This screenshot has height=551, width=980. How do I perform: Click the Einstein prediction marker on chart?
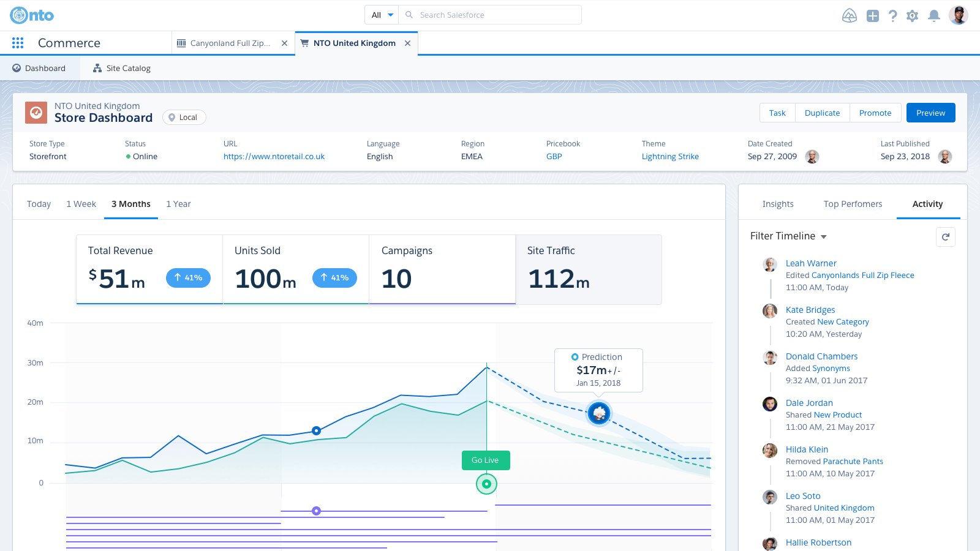[599, 413]
